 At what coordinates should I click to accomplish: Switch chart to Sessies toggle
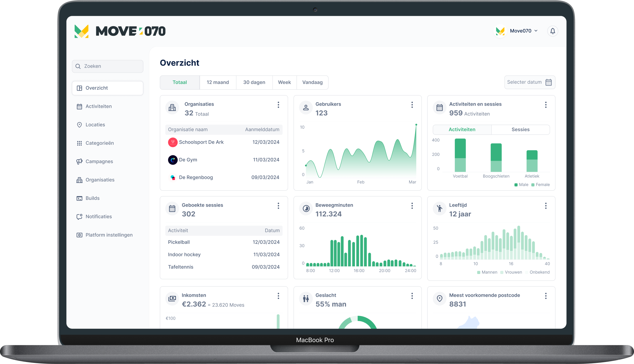click(520, 129)
